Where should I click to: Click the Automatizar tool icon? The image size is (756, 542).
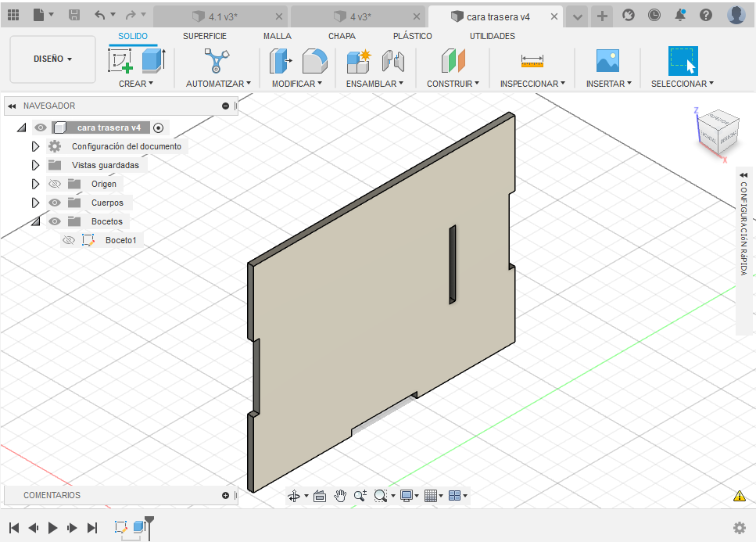(217, 60)
